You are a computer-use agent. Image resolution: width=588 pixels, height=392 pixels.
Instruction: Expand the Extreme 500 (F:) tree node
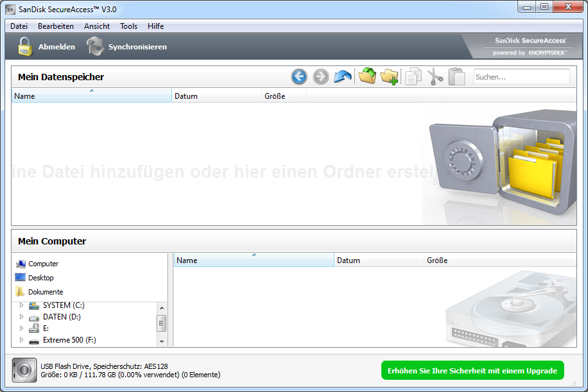point(21,340)
